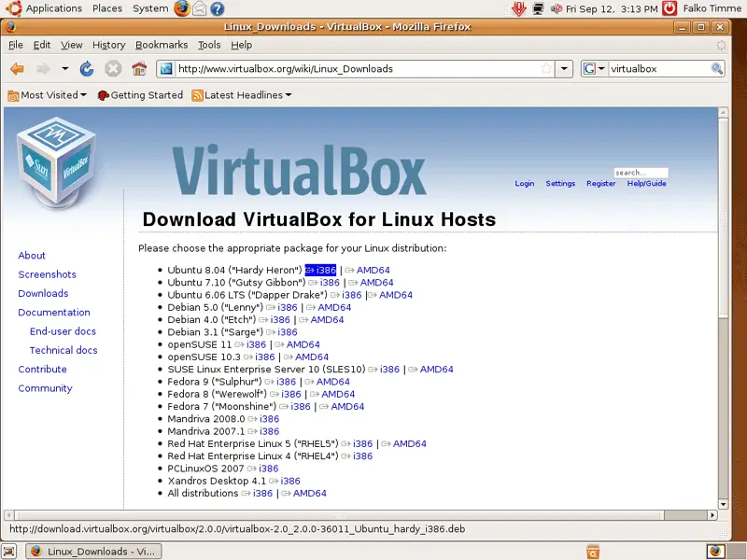This screenshot has width=747, height=560.
Task: Open the View menu
Action: point(72,45)
